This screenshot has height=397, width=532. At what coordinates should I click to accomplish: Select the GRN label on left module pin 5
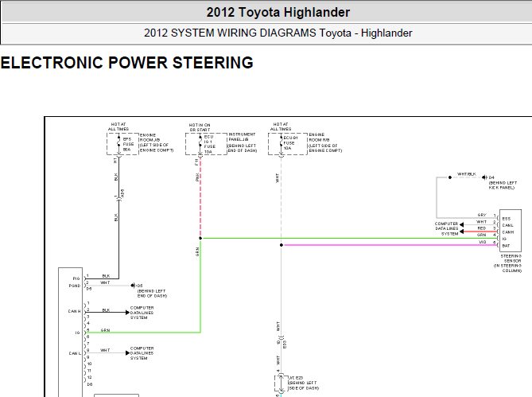click(x=105, y=330)
